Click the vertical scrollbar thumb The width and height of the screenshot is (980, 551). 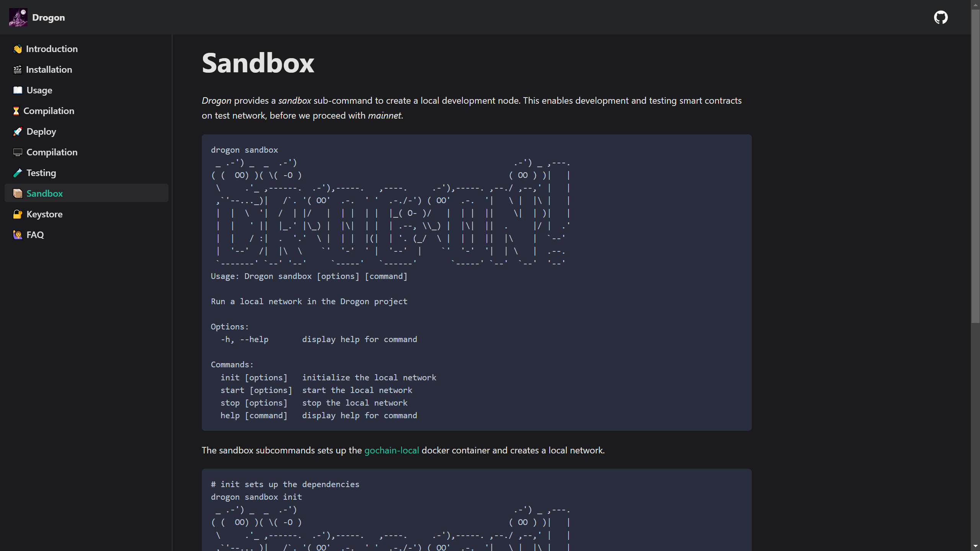[x=975, y=165]
